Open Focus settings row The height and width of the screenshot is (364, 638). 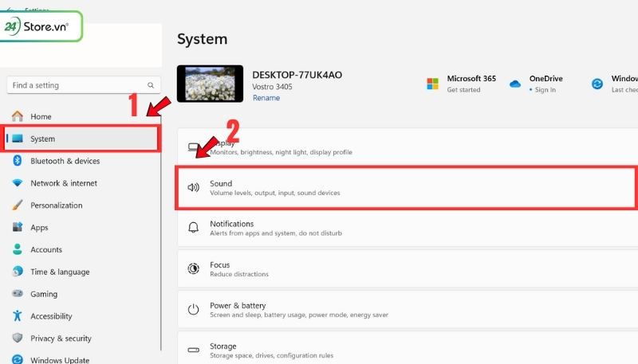[408, 268]
